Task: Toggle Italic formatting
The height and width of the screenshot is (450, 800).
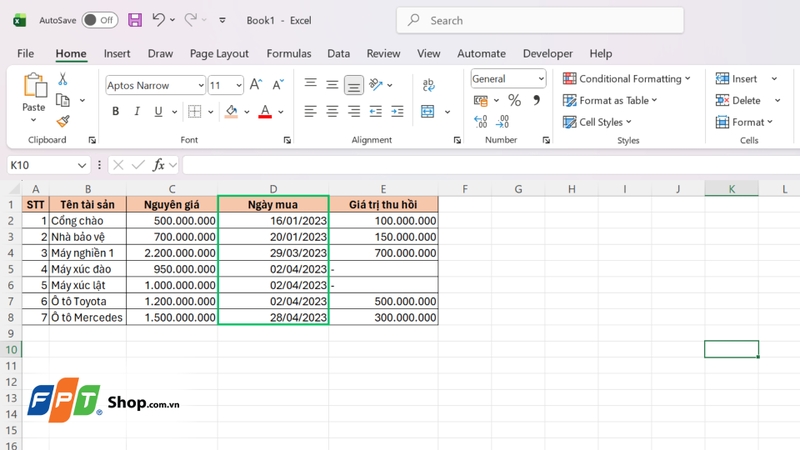Action: point(137,111)
